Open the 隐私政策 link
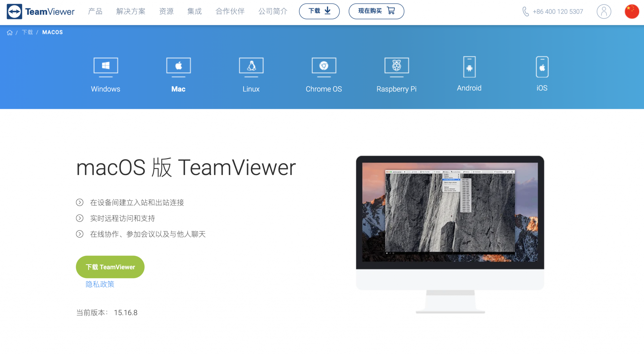The image size is (644, 354). [x=100, y=284]
